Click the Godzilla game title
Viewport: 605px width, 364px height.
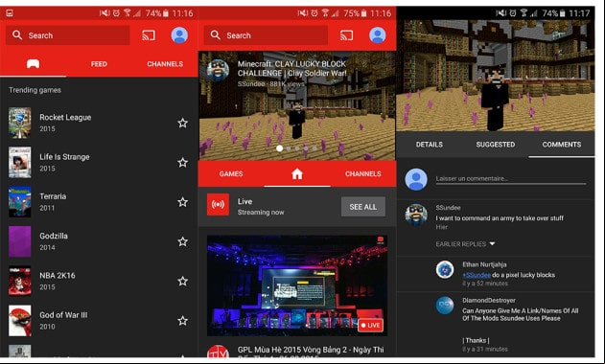pos(54,236)
